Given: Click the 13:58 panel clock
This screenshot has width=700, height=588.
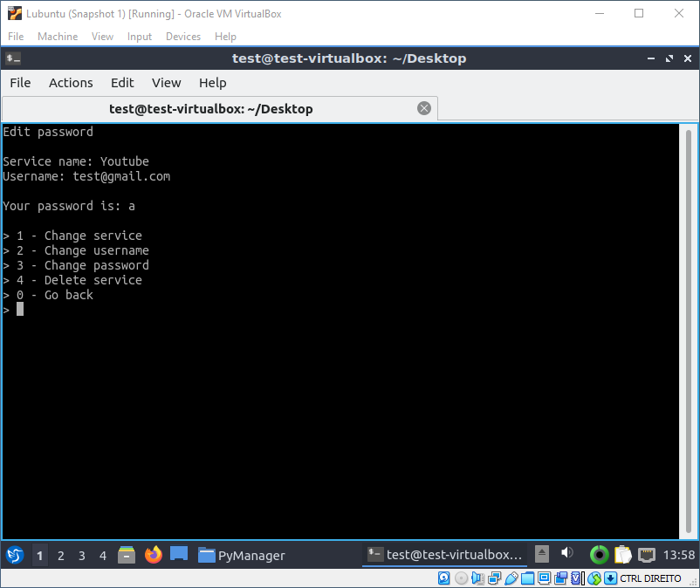Looking at the screenshot, I should click(678, 555).
